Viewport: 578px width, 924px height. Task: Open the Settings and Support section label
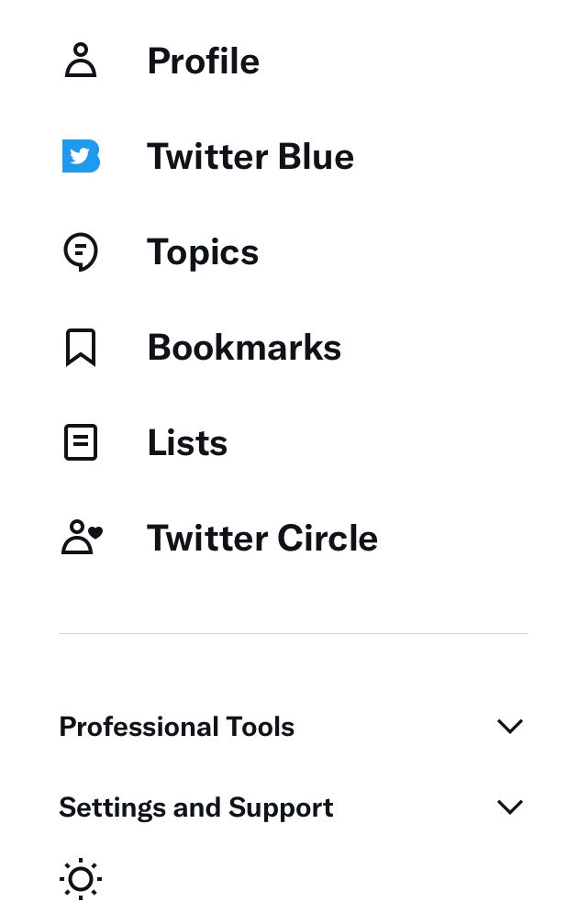(x=196, y=807)
